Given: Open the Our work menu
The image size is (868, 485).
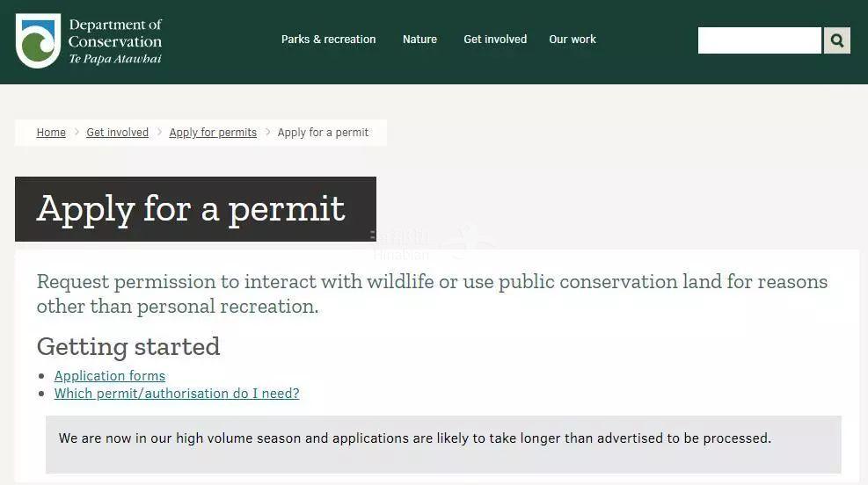Looking at the screenshot, I should pos(573,40).
